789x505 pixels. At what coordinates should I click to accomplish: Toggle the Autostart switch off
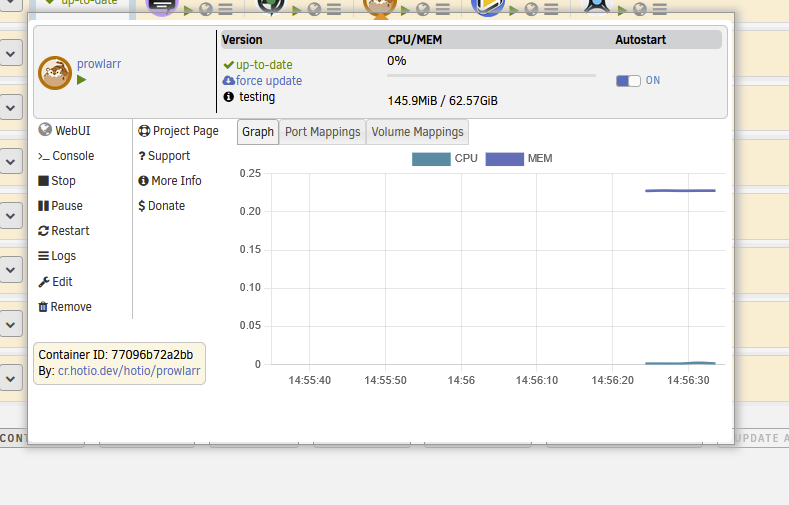tap(628, 80)
